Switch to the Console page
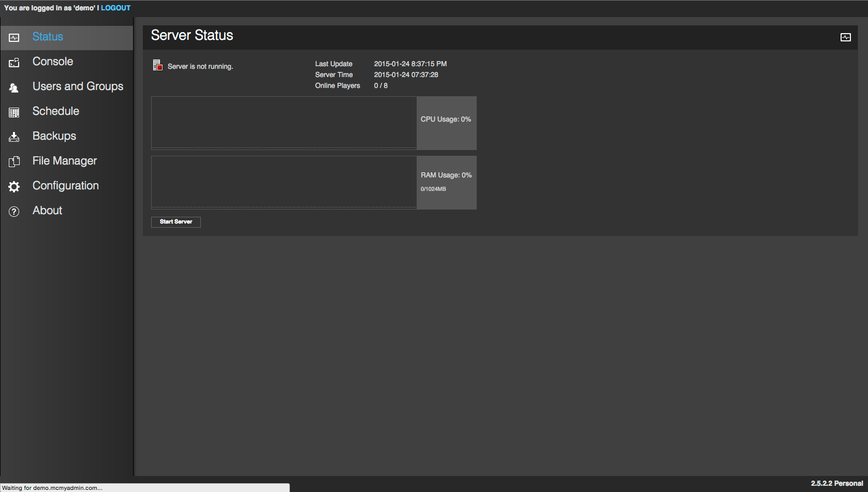Image resolution: width=868 pixels, height=492 pixels. pos(52,62)
